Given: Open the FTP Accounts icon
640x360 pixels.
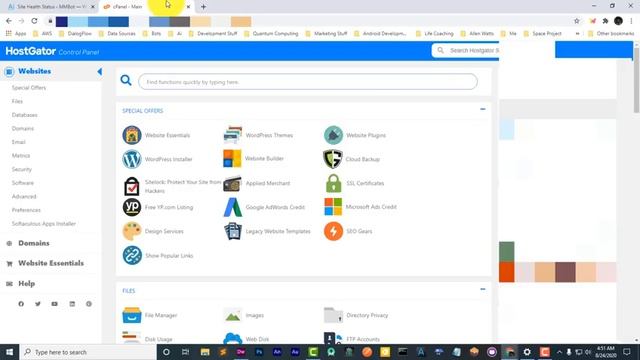Looking at the screenshot, I should (x=333, y=338).
